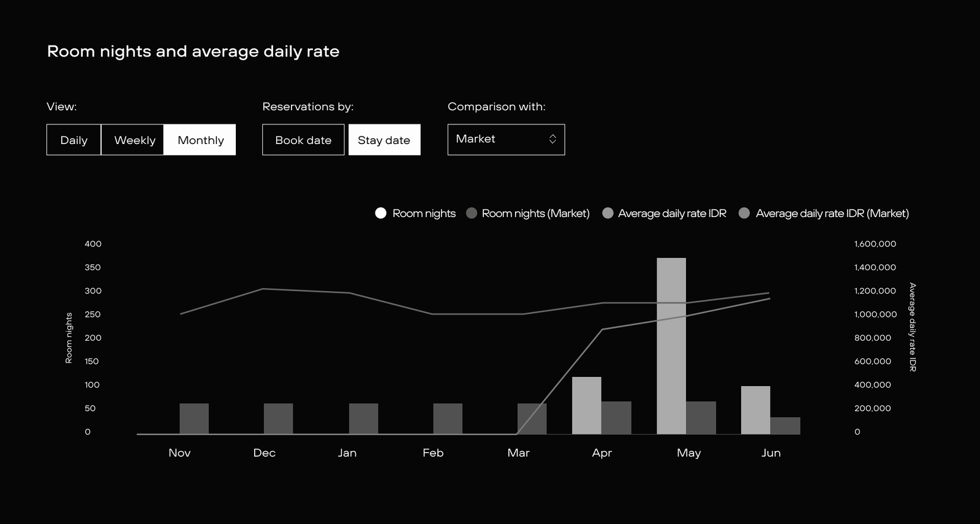Click the Room nights legend label
The height and width of the screenshot is (524, 980).
(424, 213)
